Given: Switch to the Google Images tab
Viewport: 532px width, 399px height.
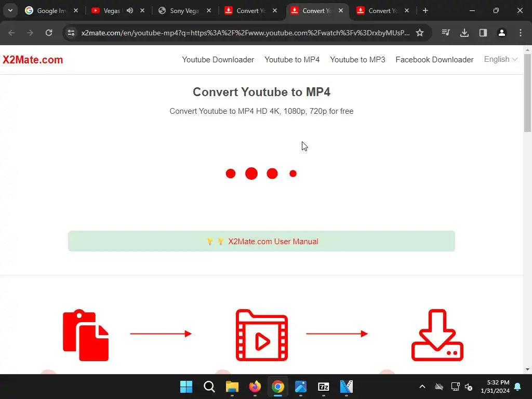Looking at the screenshot, I should [x=51, y=10].
